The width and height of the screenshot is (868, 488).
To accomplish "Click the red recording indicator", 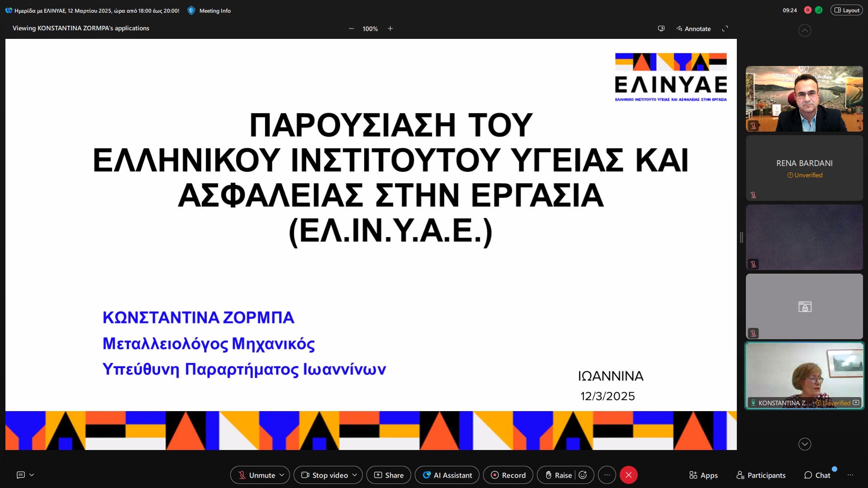I will pyautogui.click(x=808, y=10).
